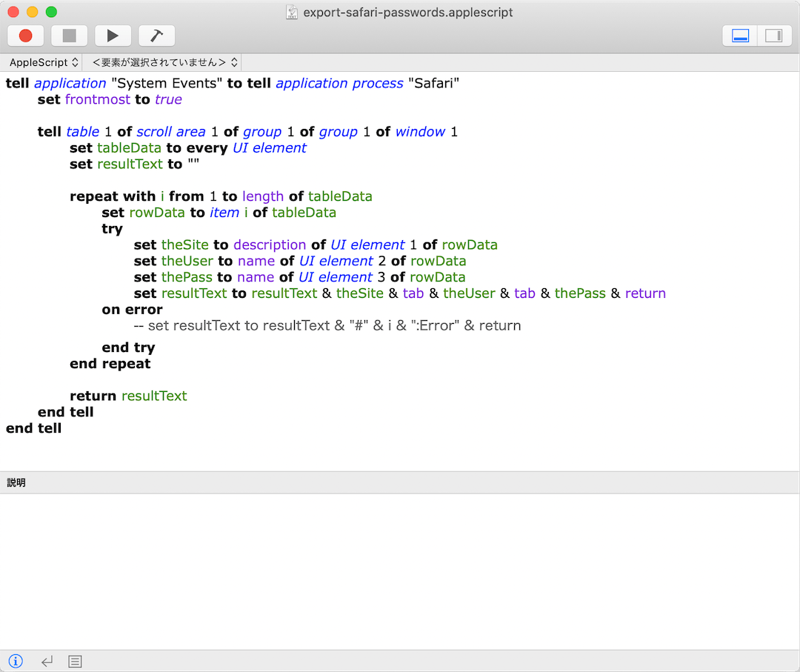Open the Description pane via the info icon

[16, 660]
